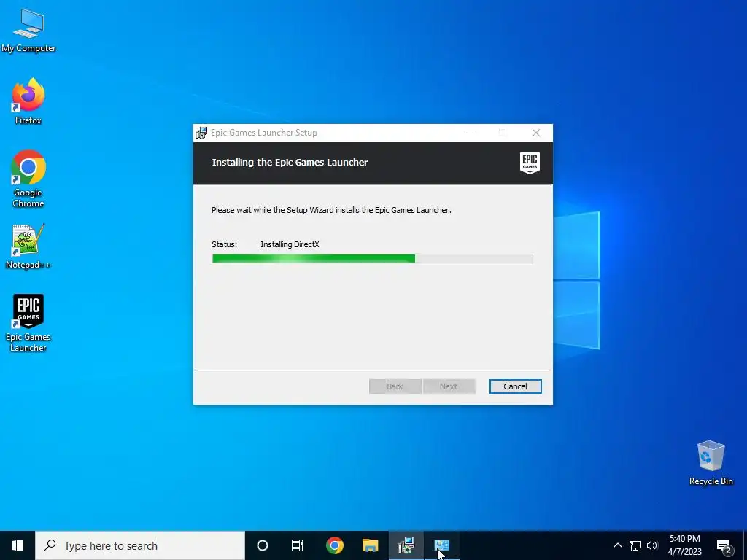
Task: Click the 'Status:' label in the setup
Action: pyautogui.click(x=225, y=244)
